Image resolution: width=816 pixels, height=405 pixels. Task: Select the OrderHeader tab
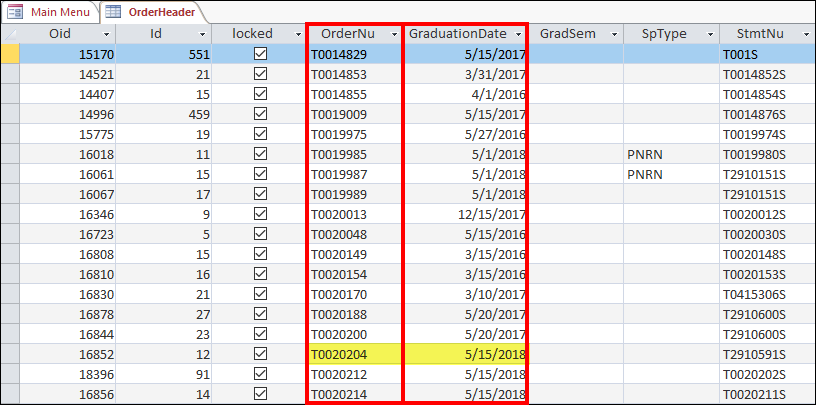[x=154, y=11]
